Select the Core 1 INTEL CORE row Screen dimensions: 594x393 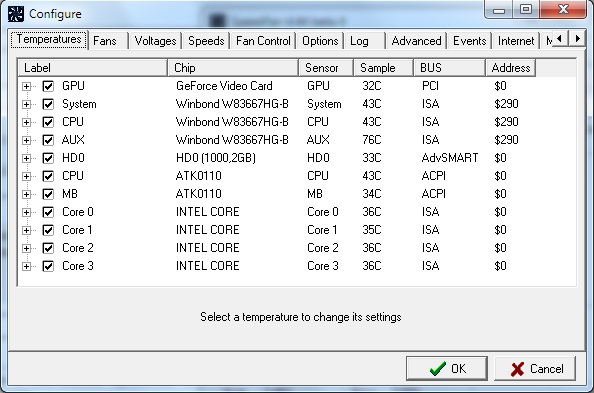(297, 230)
